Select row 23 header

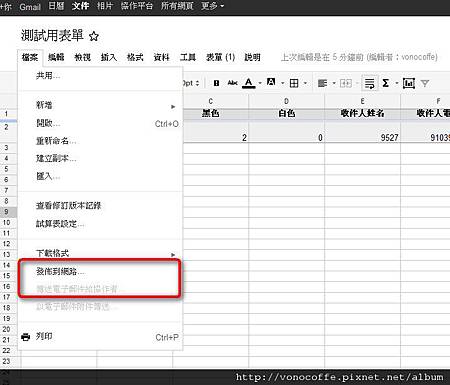(x=8, y=361)
